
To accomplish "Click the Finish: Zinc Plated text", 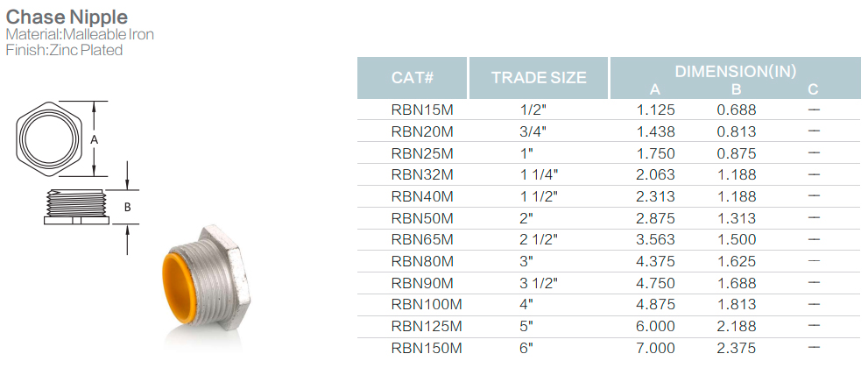I will pyautogui.click(x=64, y=50).
